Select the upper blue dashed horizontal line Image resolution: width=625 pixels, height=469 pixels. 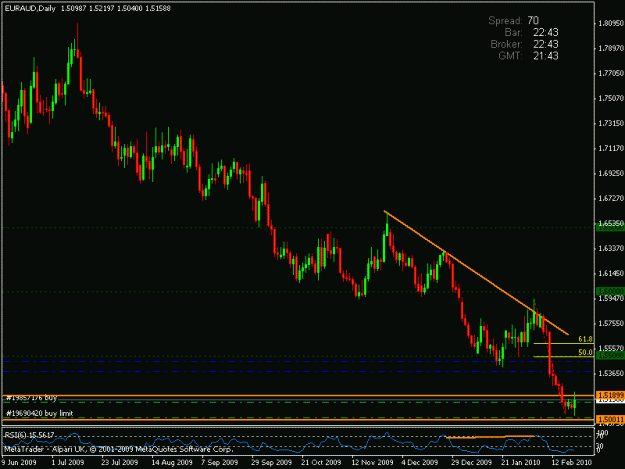[298, 361]
